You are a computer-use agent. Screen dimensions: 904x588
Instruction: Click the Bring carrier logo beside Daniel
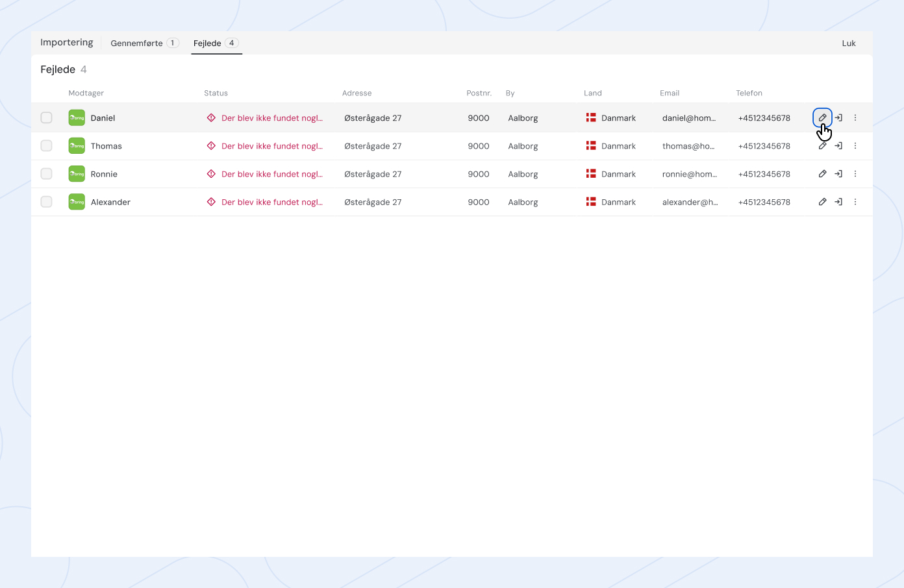click(77, 117)
